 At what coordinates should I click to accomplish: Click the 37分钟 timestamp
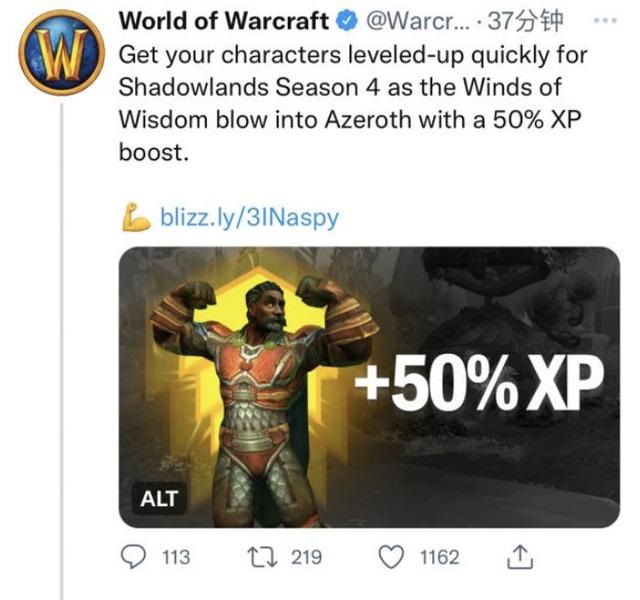[526, 21]
